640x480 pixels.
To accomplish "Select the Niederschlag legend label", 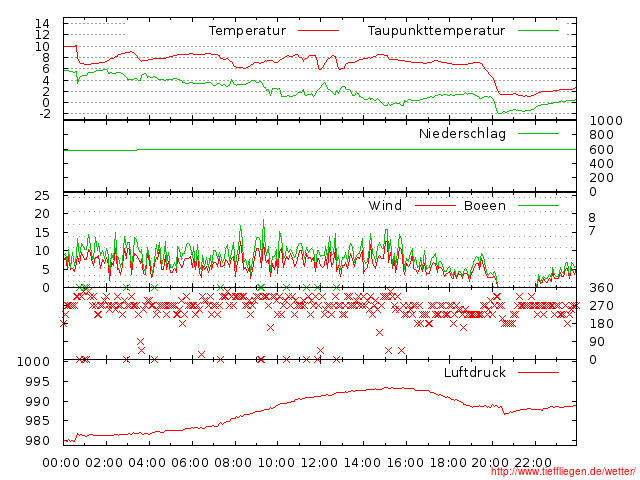I will pos(462,133).
